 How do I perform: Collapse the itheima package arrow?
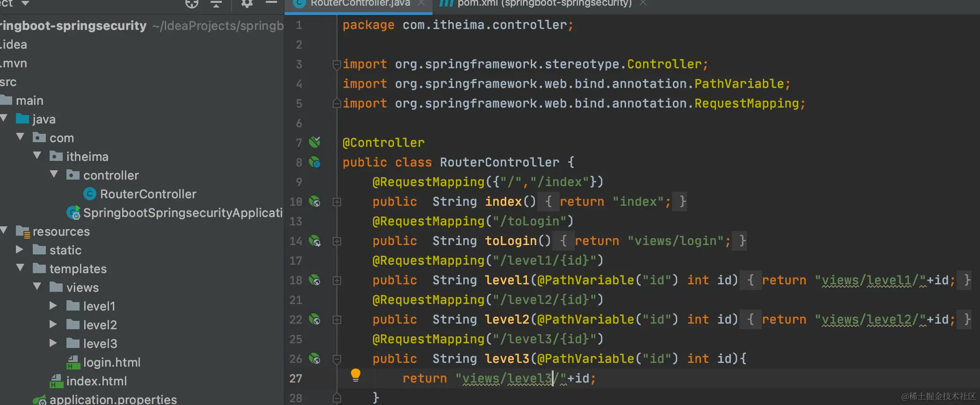37,156
